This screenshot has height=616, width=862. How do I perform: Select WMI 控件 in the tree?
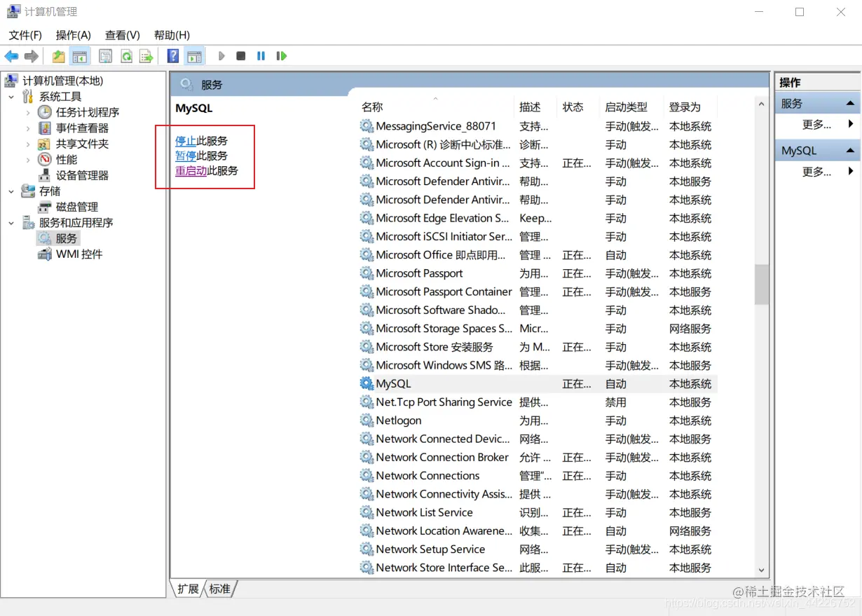coord(79,254)
